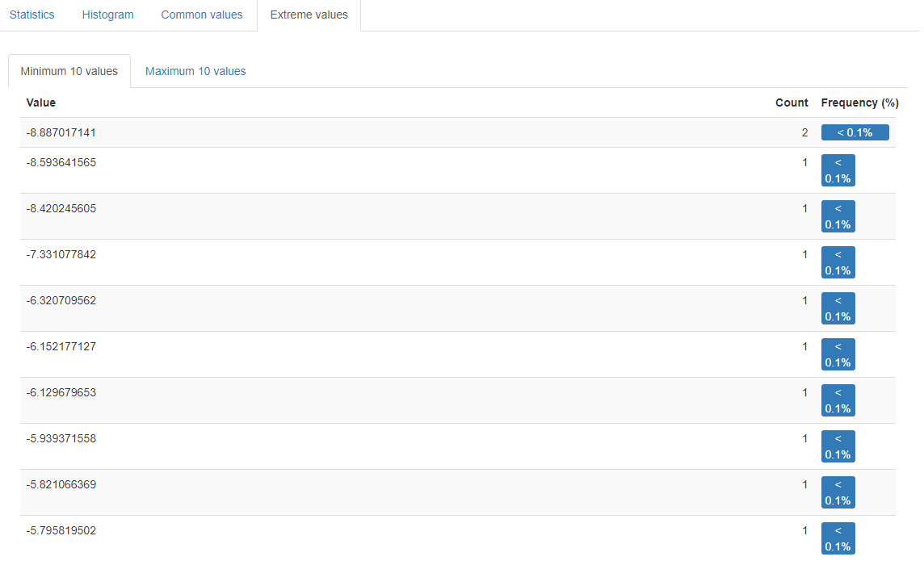Click the frequency bar for -6.320709562
Image resolution: width=924 pixels, height=586 pixels.
tap(838, 308)
